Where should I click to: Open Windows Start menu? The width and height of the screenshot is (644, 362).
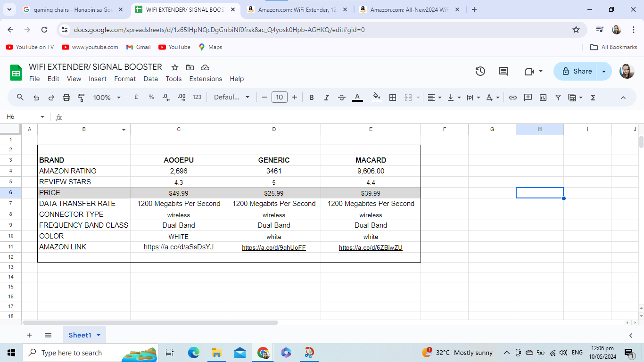(x=11, y=353)
